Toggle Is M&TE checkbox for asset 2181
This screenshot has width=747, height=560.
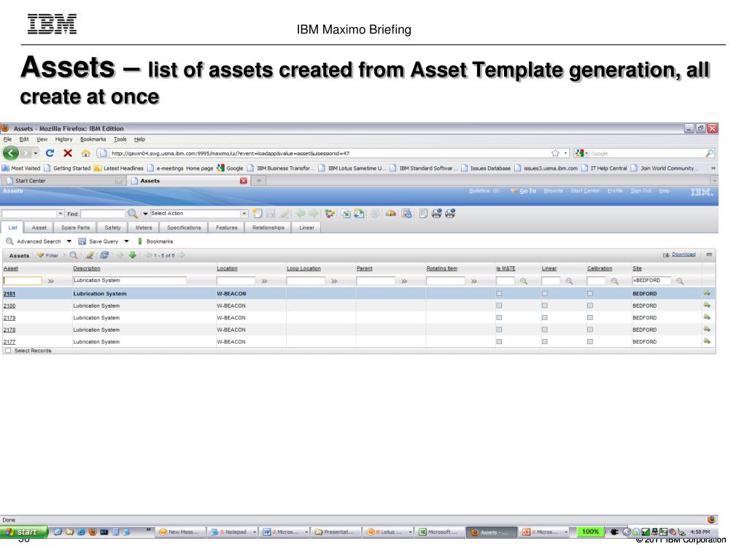pos(499,293)
